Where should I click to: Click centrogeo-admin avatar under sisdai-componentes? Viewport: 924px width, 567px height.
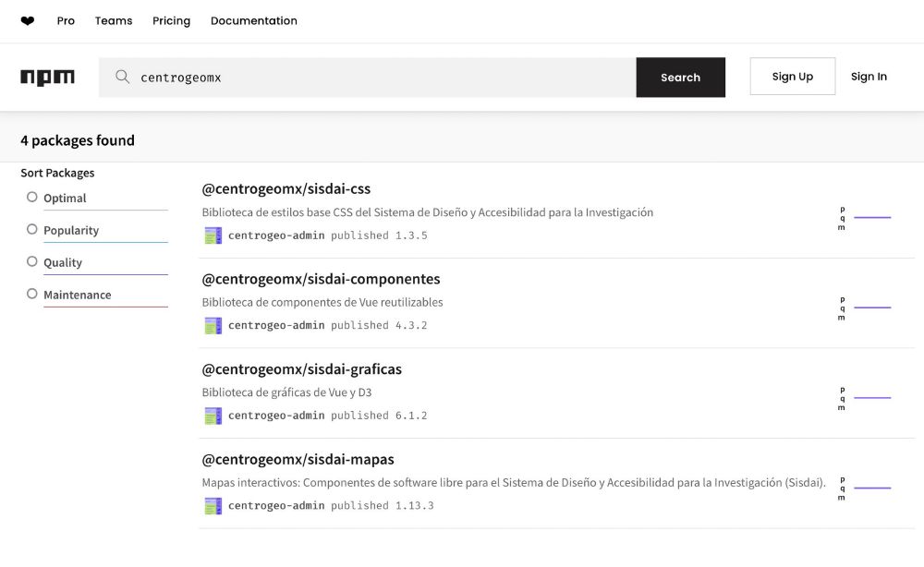(213, 326)
